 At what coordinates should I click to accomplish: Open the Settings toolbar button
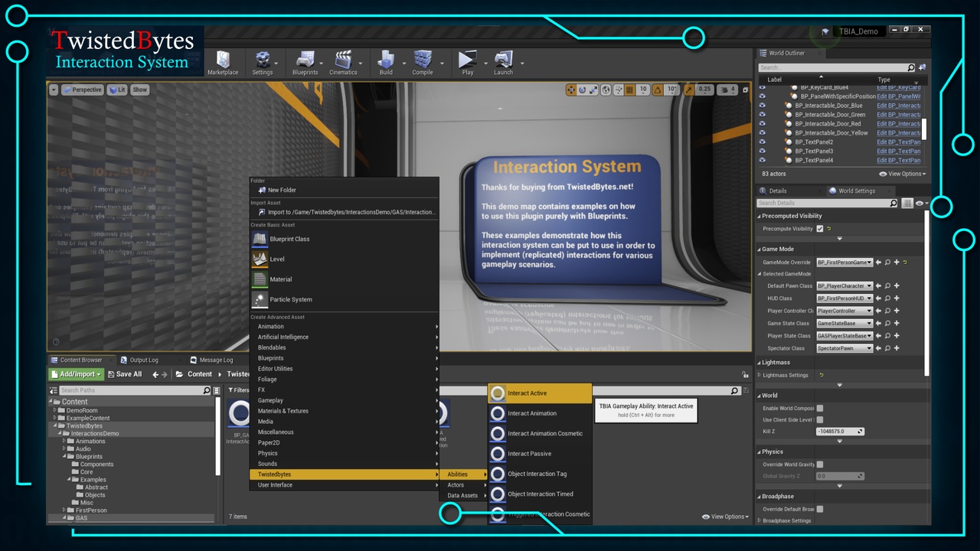pos(263,63)
